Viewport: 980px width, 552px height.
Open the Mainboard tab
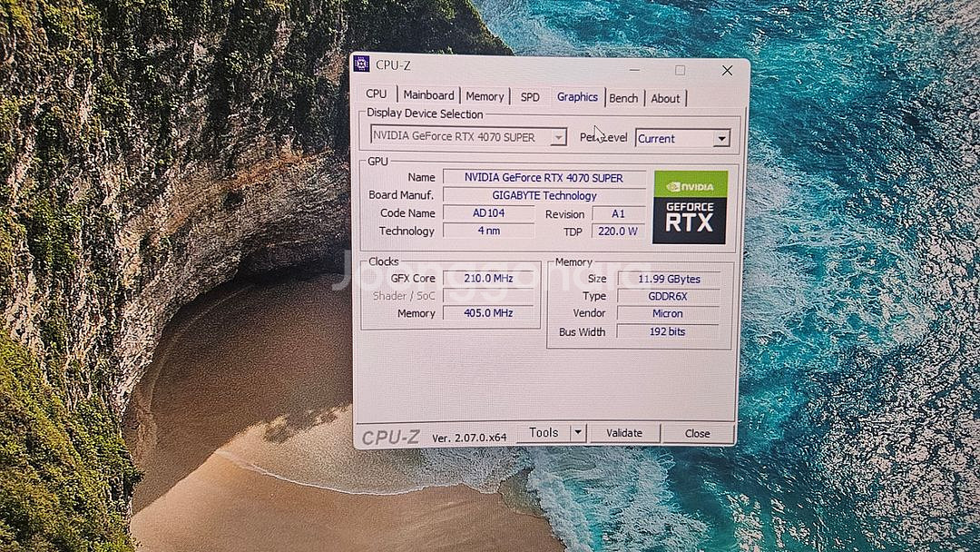tap(428, 95)
